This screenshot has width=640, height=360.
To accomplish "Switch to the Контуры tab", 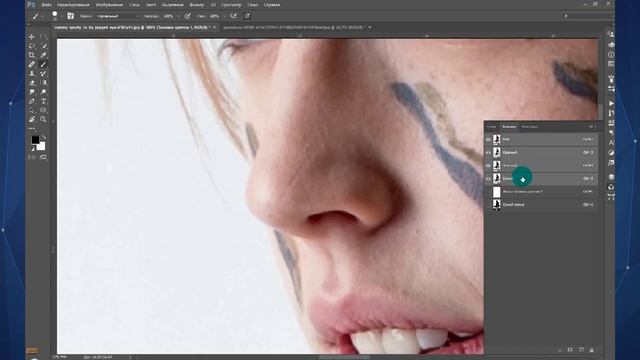I will pyautogui.click(x=530, y=127).
